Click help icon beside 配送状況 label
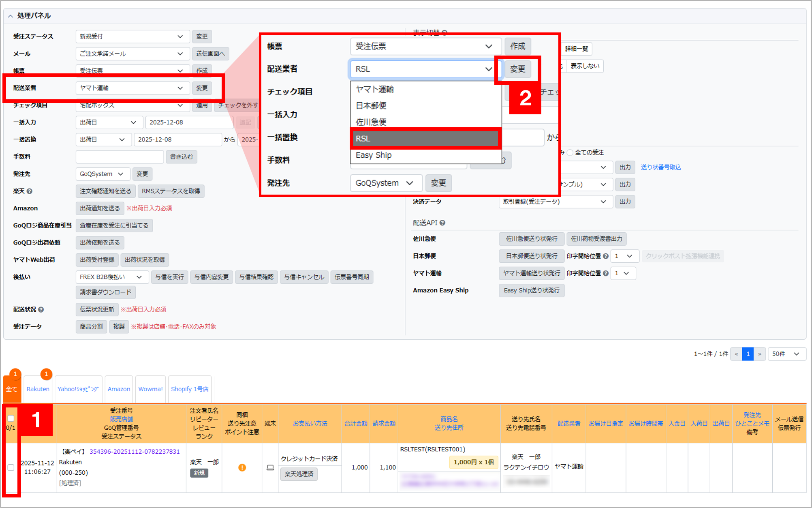Screen dimensions: 812x508 coord(41,310)
